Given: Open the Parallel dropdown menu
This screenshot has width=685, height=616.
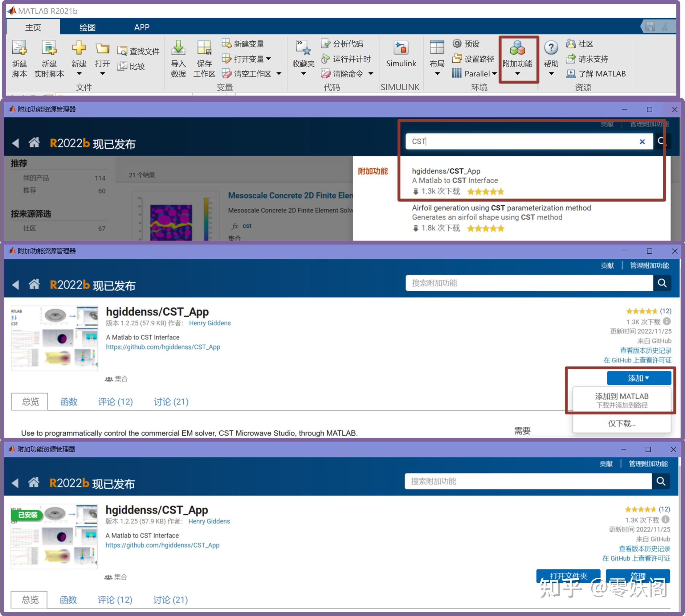Looking at the screenshot, I should 494,74.
